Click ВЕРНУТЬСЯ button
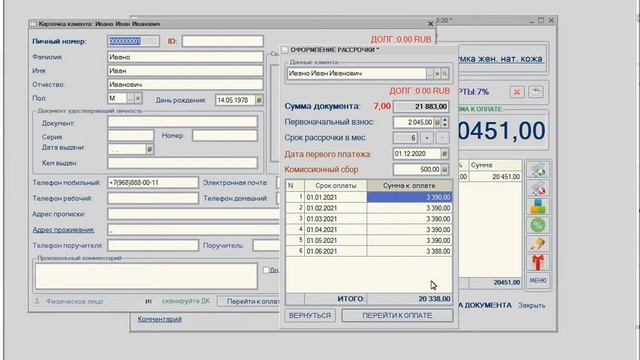This screenshot has width=640, height=360. tap(310, 316)
